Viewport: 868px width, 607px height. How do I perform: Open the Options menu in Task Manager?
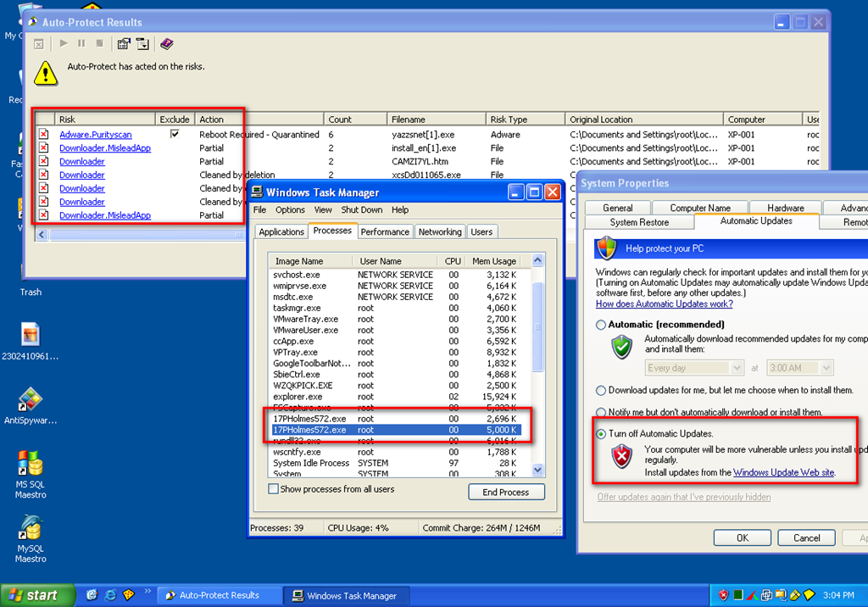(x=290, y=210)
